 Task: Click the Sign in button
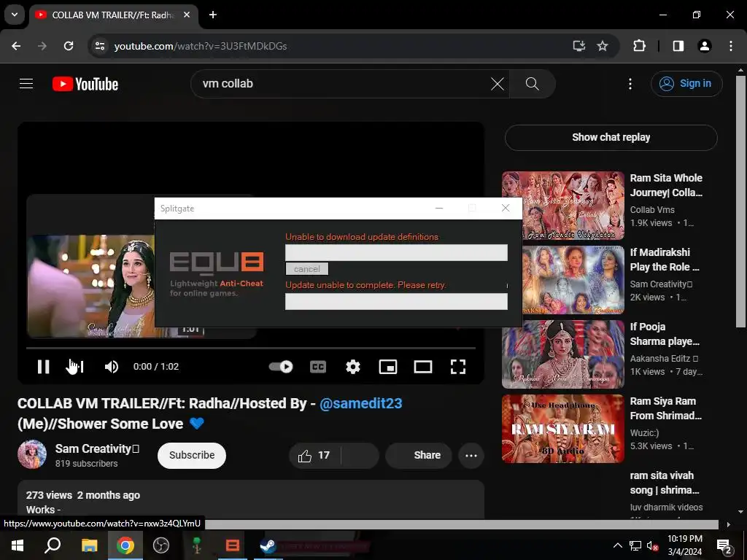click(x=686, y=84)
